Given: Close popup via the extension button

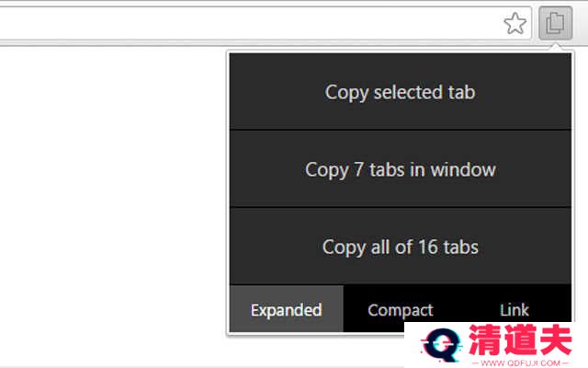Looking at the screenshot, I should 555,23.
